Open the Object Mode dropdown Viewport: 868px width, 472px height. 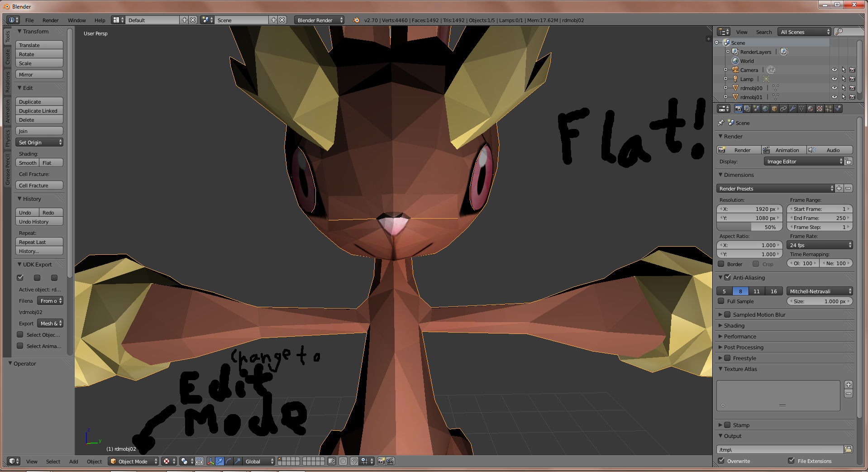134,461
